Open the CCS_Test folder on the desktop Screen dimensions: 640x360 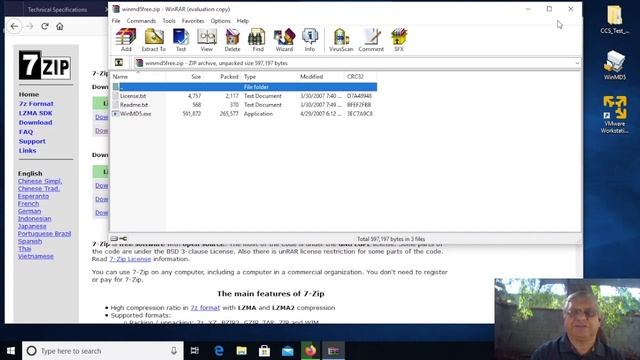[x=615, y=19]
